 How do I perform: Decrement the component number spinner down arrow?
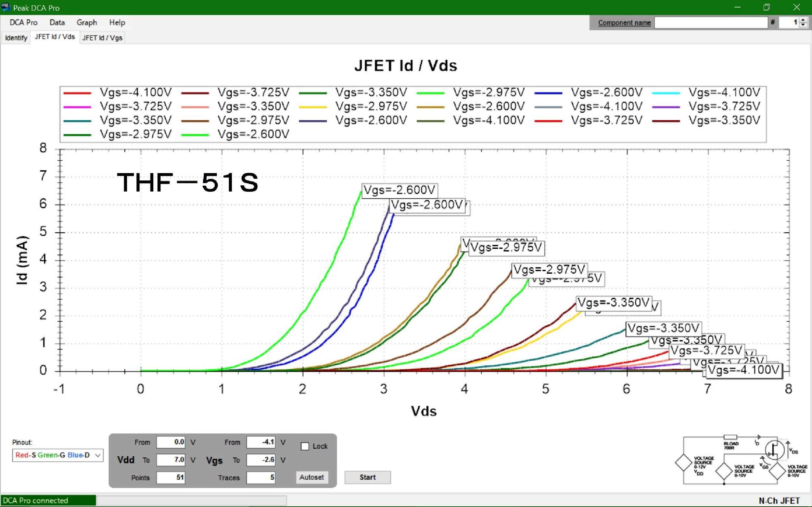(x=803, y=25)
